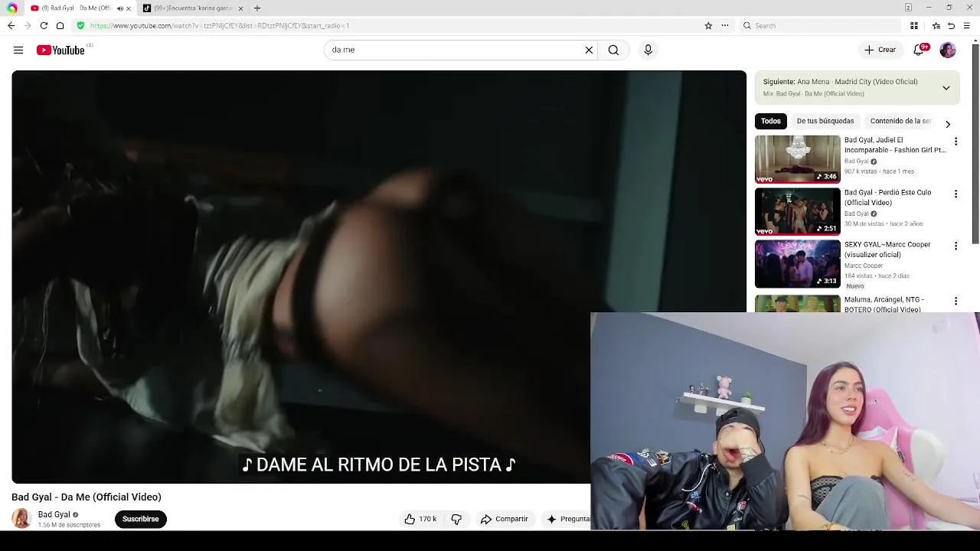The image size is (980, 551).
Task: Share the video via Compartir
Action: click(504, 519)
